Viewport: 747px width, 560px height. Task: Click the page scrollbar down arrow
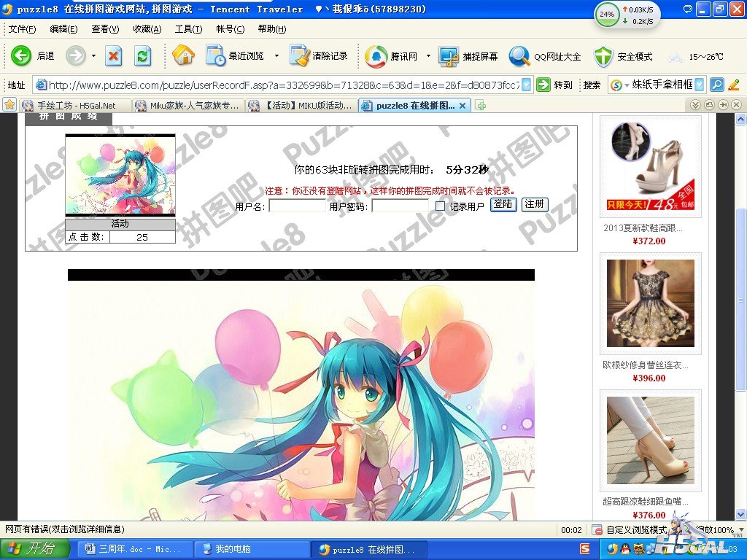pyautogui.click(x=740, y=514)
